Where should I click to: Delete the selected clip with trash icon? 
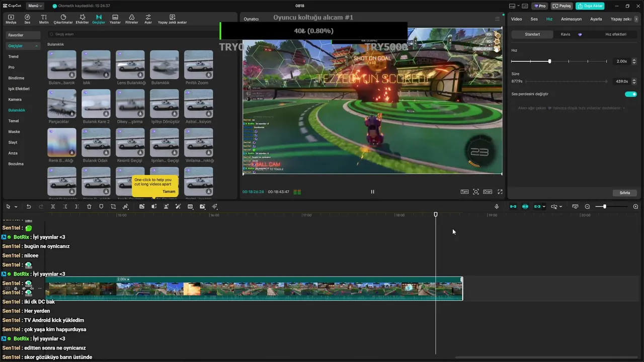(89, 207)
